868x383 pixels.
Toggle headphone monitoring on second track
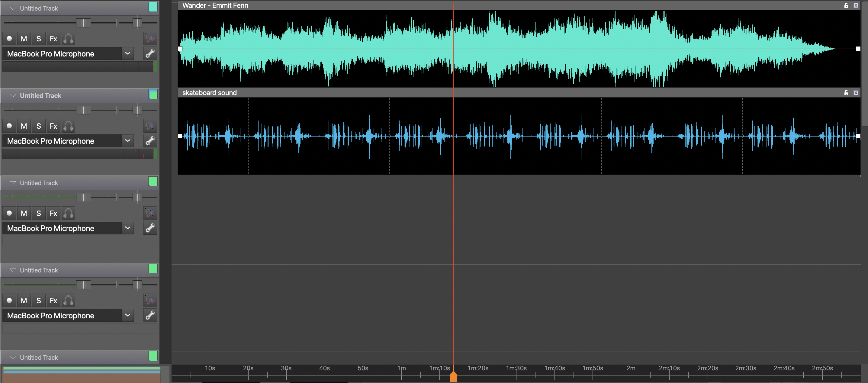(68, 126)
